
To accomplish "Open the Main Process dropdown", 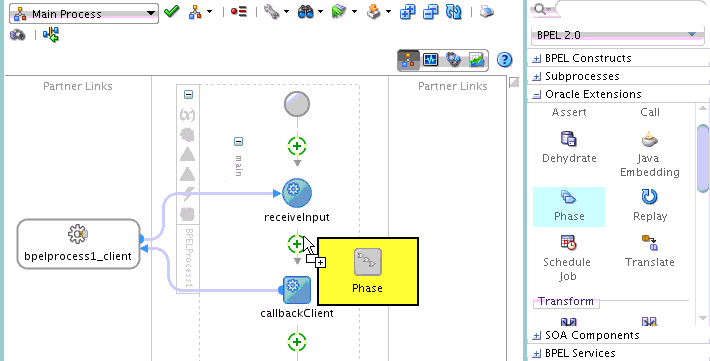I will (x=84, y=14).
